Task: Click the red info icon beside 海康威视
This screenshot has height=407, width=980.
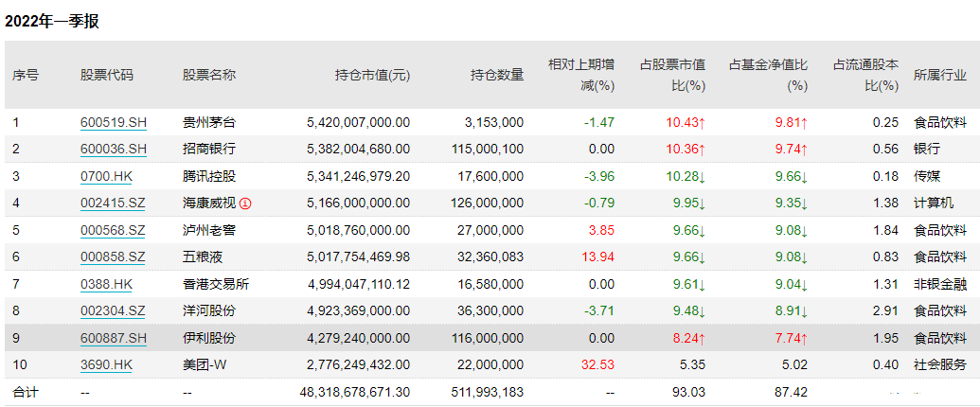Action: [x=245, y=203]
